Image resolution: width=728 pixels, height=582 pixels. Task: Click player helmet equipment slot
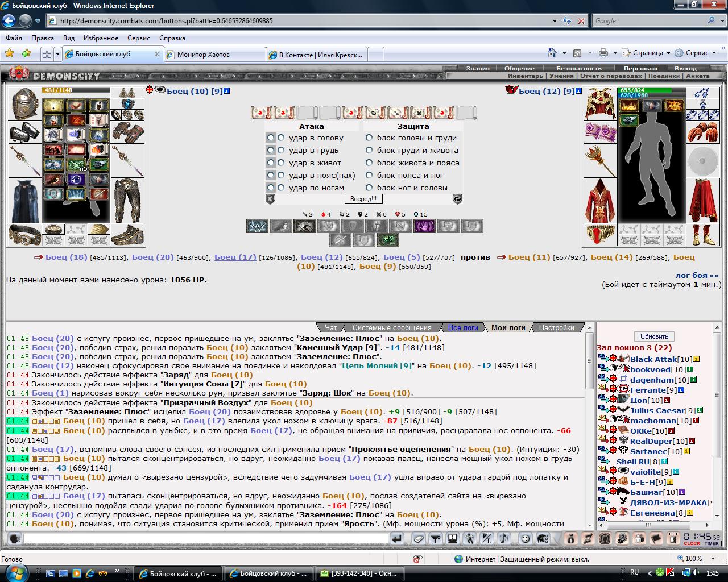pyautogui.click(x=25, y=103)
